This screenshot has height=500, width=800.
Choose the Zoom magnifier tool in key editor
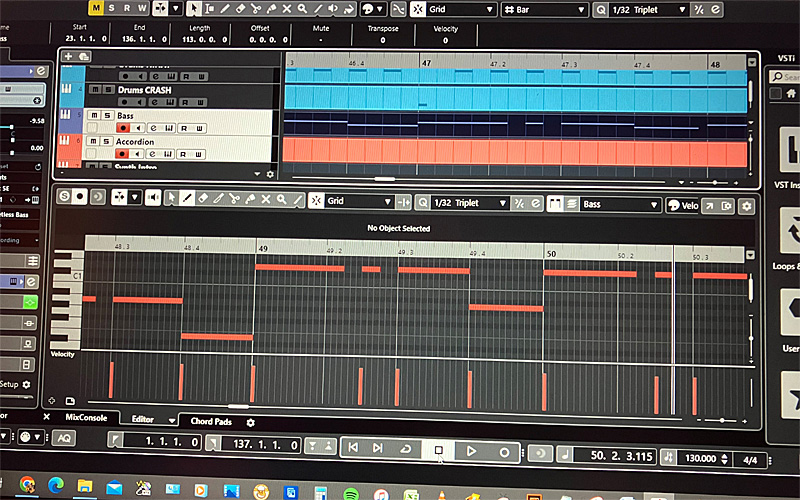[x=281, y=200]
